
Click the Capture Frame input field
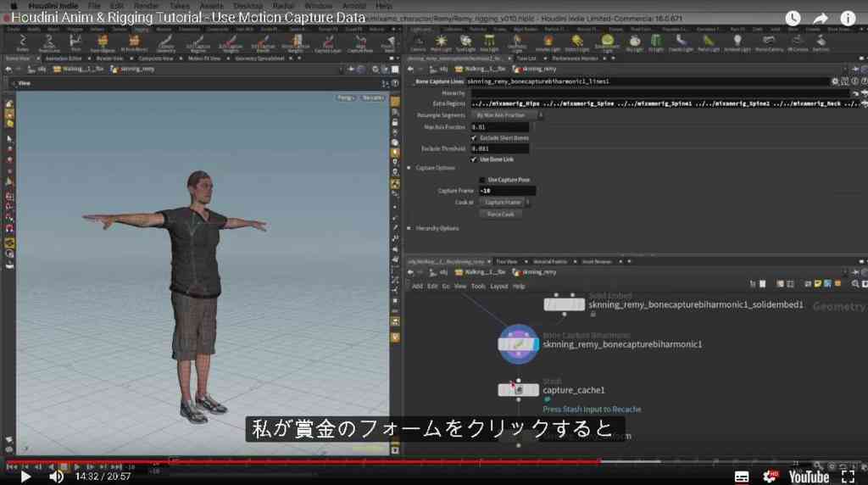[x=507, y=191]
